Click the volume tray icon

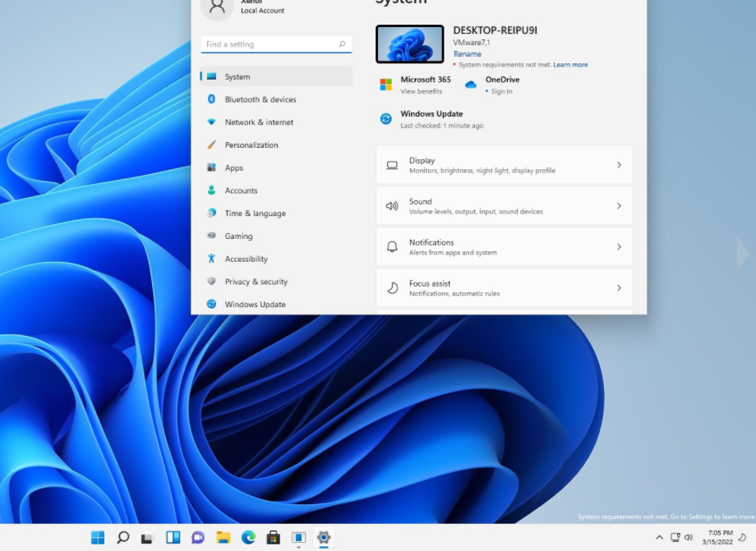689,538
